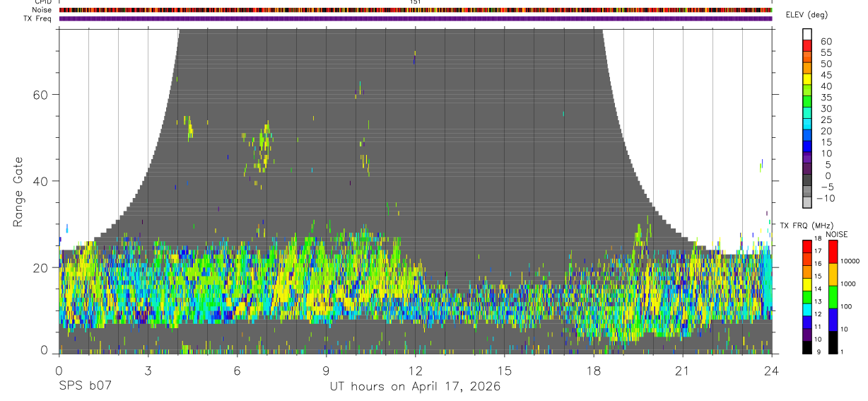
Task: Select the 12 tick label on the time axis
Action: click(415, 371)
